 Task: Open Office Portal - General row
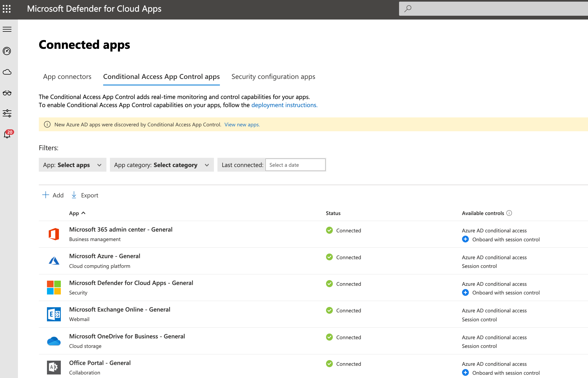[313, 366]
